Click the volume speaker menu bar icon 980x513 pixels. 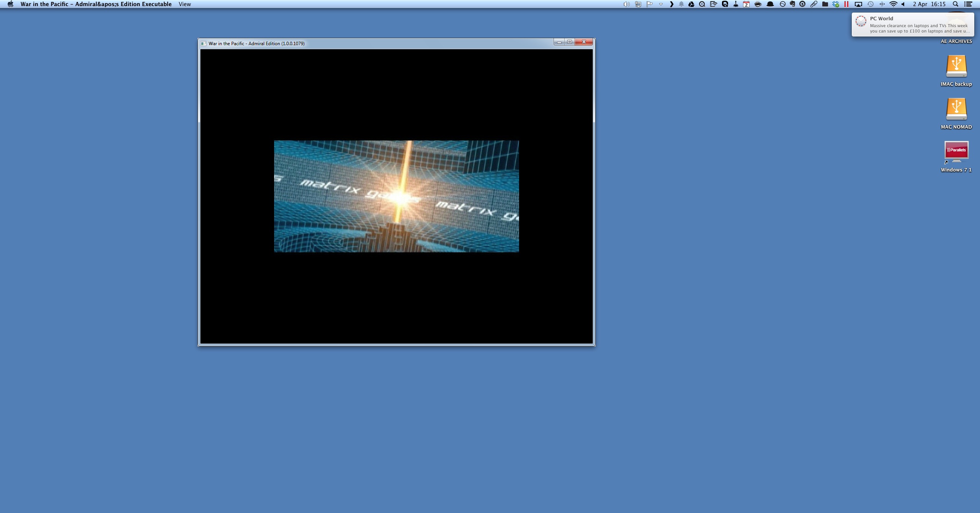[x=903, y=4]
